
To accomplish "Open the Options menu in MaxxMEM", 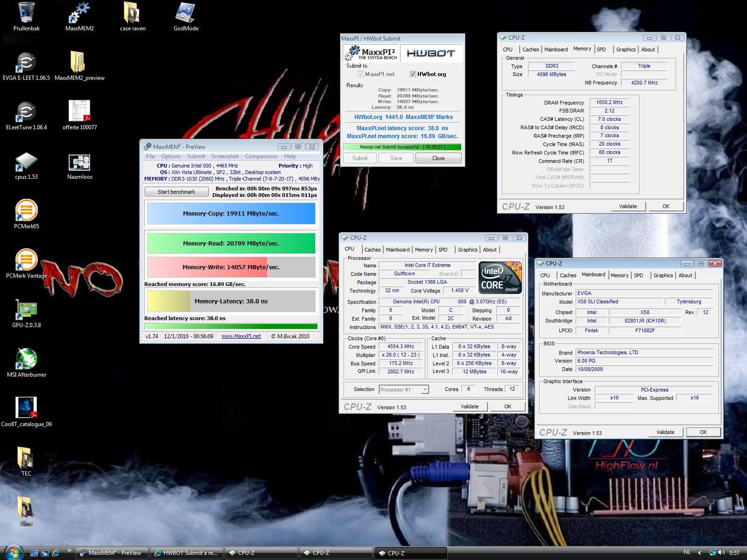I will [171, 156].
